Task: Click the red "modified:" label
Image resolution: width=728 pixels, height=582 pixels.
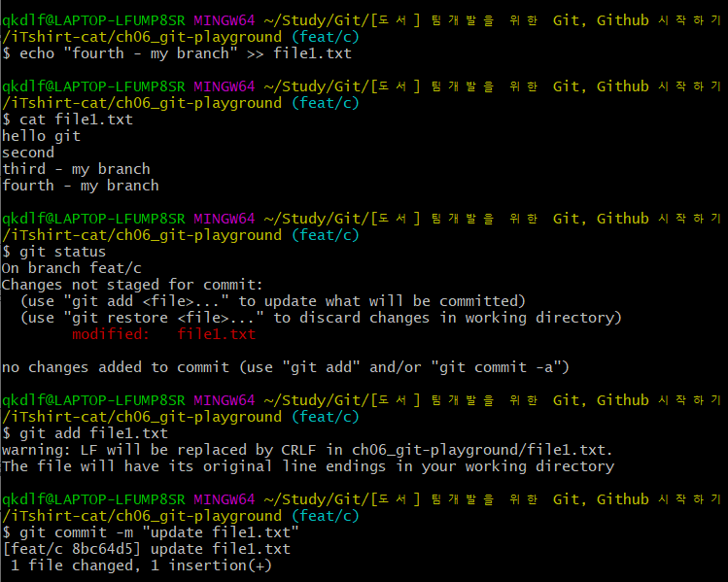Action: click(x=111, y=334)
